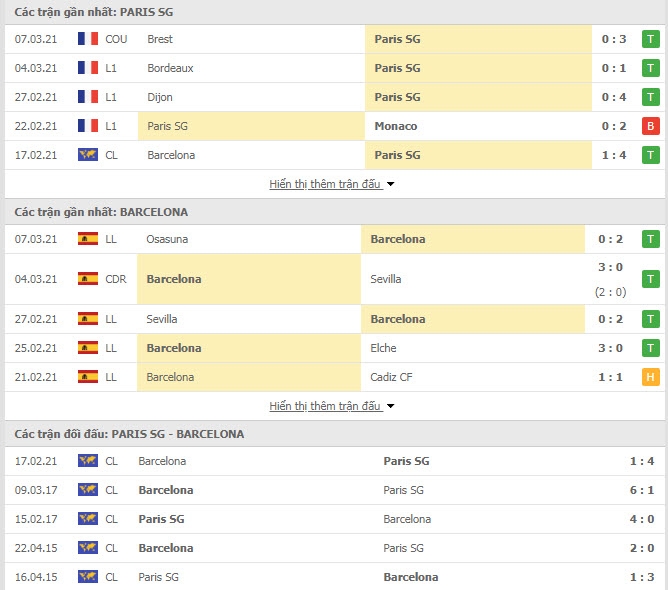Open the Bordeaux team link
Viewport: 668px width, 590px height.
[170, 68]
